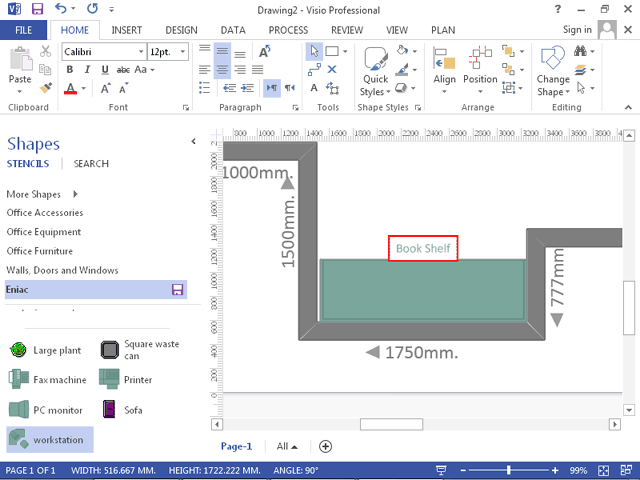Start Presentation Mode from status bar

(441, 470)
